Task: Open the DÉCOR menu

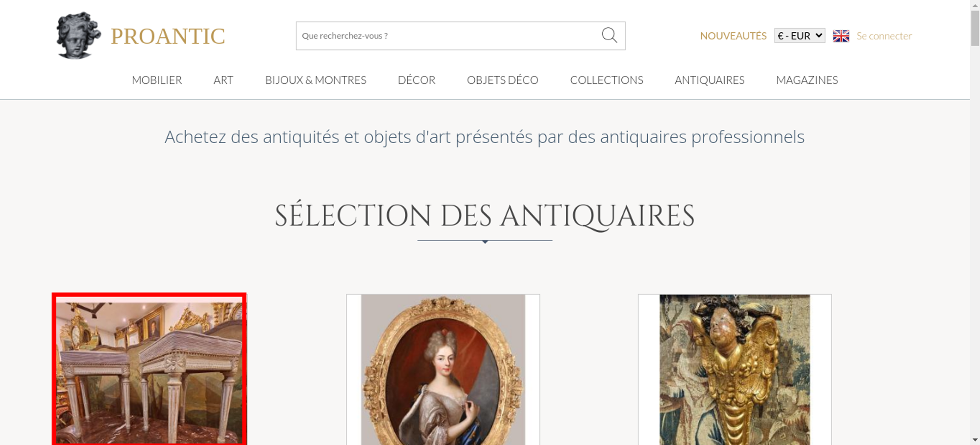Action: (416, 80)
